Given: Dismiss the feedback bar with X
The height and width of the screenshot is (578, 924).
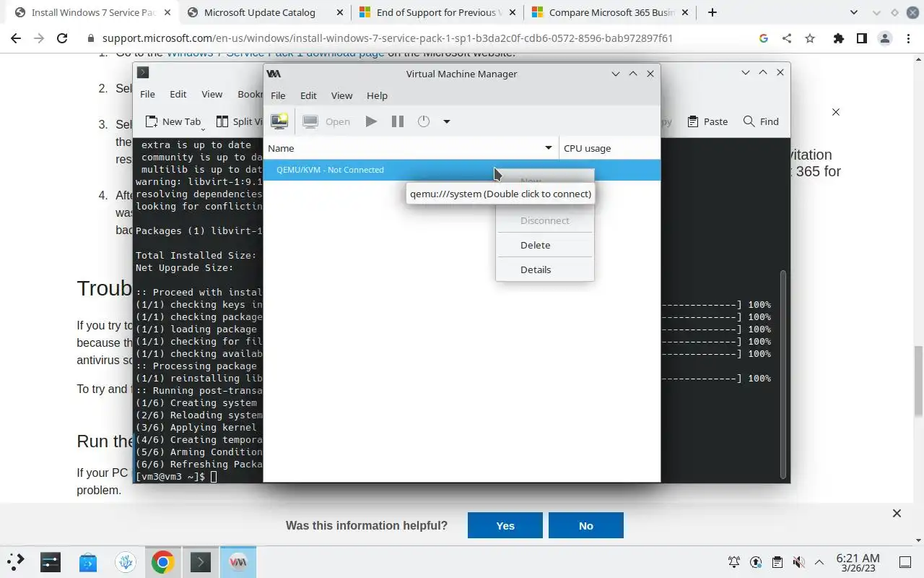Looking at the screenshot, I should tap(897, 513).
